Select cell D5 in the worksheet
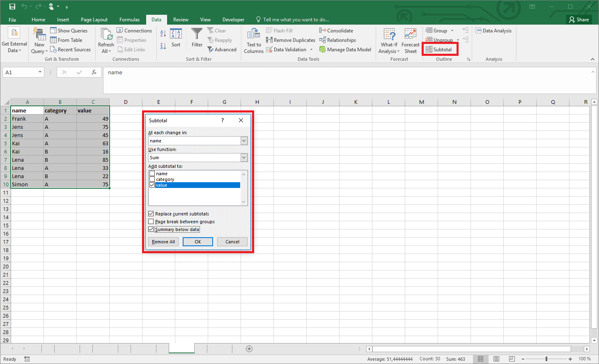Image resolution: width=599 pixels, height=364 pixels. (x=126, y=143)
